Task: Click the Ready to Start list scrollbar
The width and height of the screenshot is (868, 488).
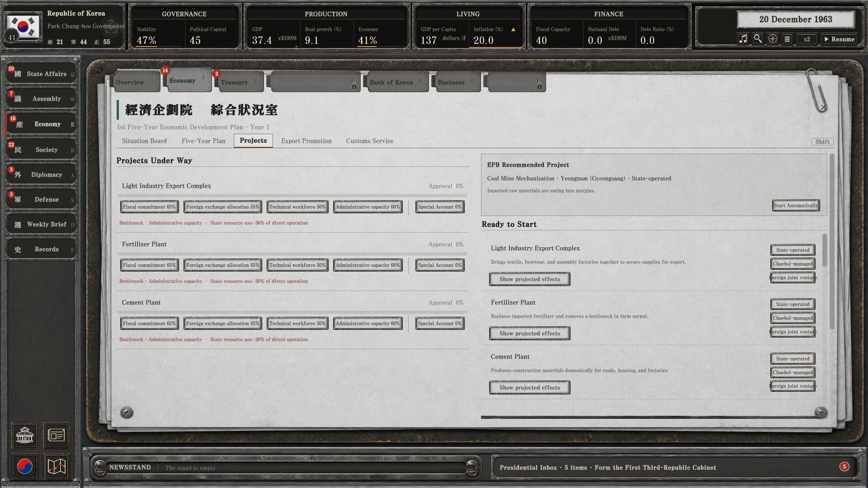Action: 825,250
